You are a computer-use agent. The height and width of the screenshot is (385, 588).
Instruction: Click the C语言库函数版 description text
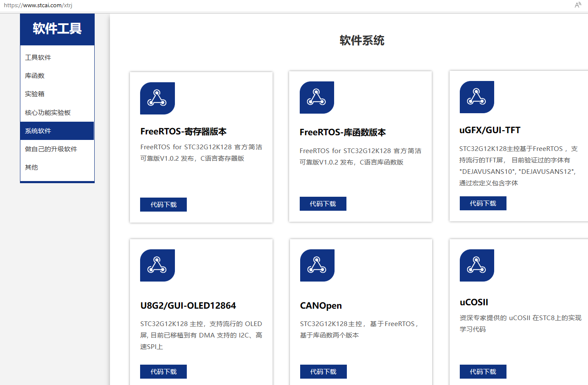[360, 156]
